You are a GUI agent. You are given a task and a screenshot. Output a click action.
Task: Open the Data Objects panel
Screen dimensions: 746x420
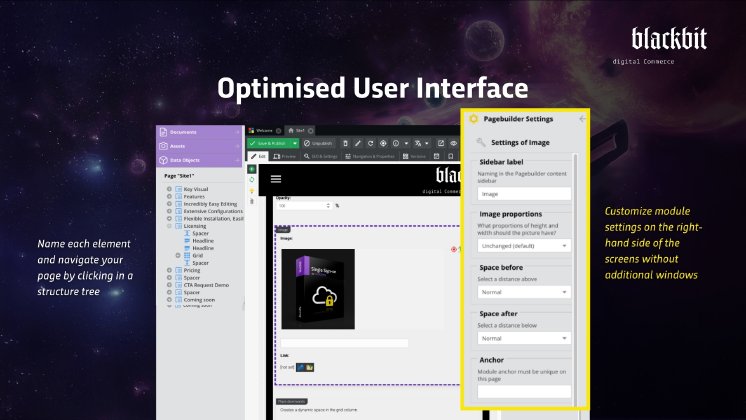[200, 160]
